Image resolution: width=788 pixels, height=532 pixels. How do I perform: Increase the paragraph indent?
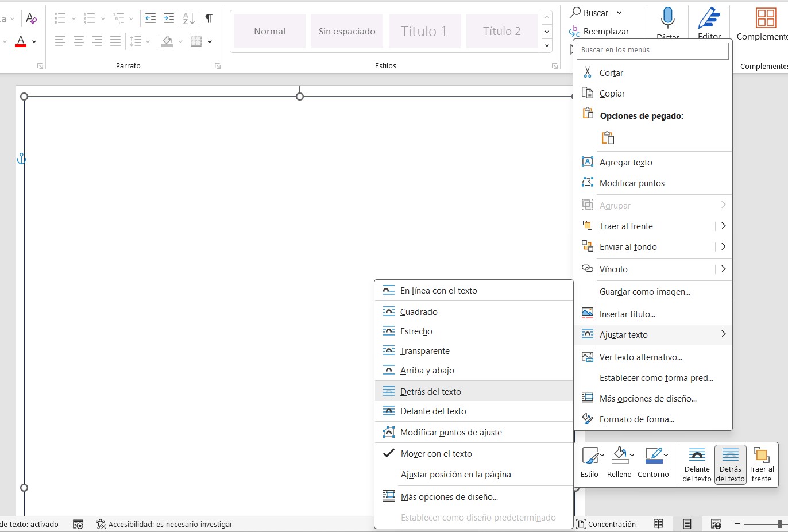[169, 18]
